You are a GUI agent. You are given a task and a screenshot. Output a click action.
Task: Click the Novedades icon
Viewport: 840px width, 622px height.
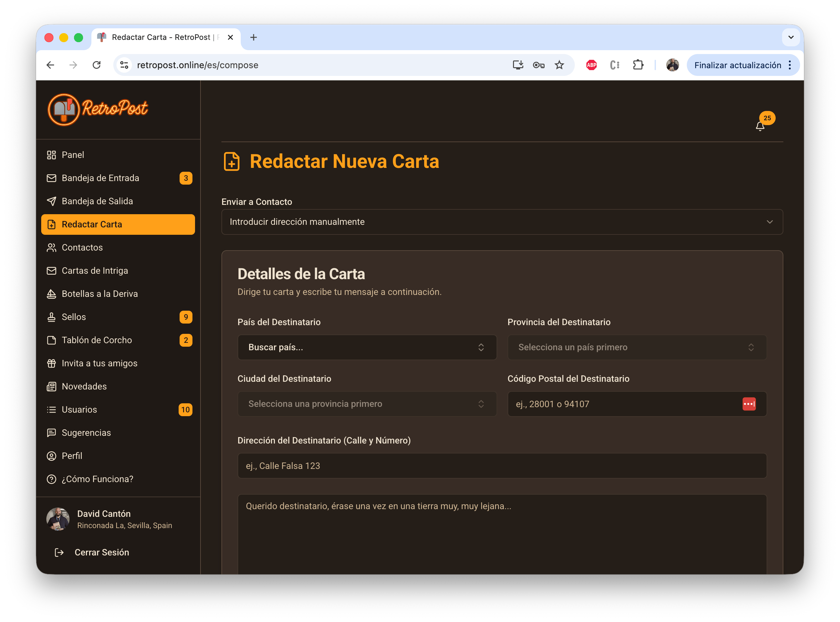[x=51, y=386]
